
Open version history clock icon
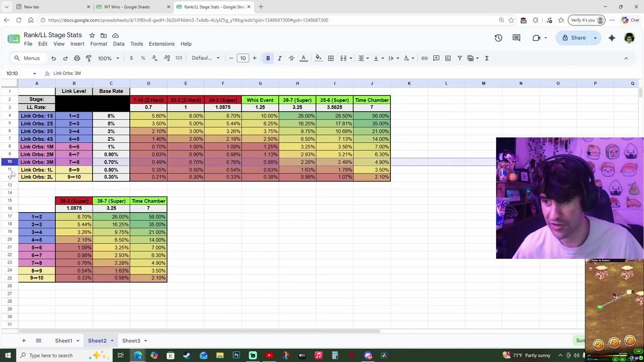click(498, 38)
